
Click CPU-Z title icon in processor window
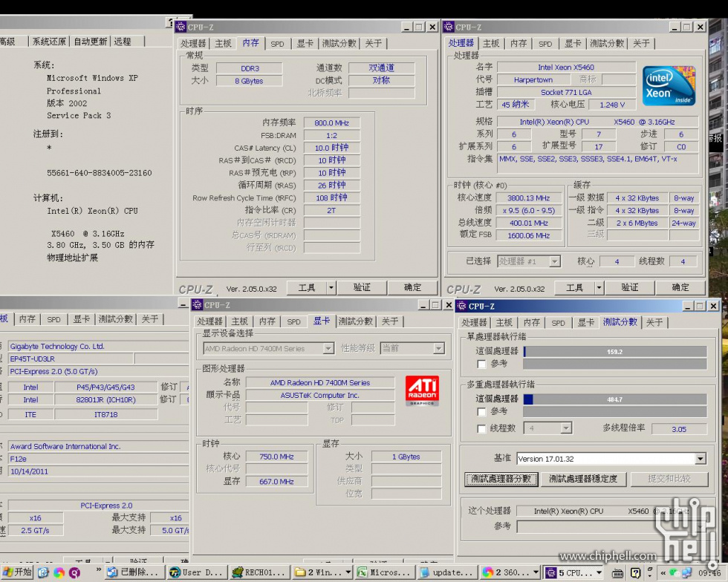(x=449, y=27)
